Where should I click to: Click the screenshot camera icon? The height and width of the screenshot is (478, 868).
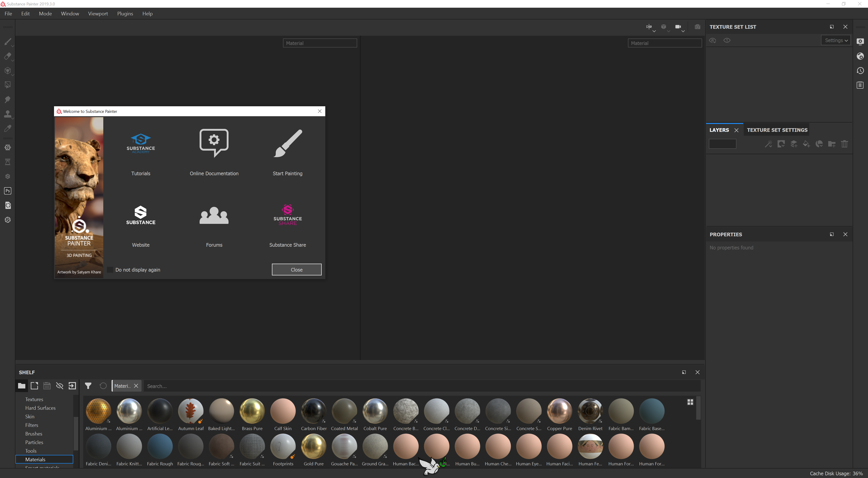tap(698, 27)
